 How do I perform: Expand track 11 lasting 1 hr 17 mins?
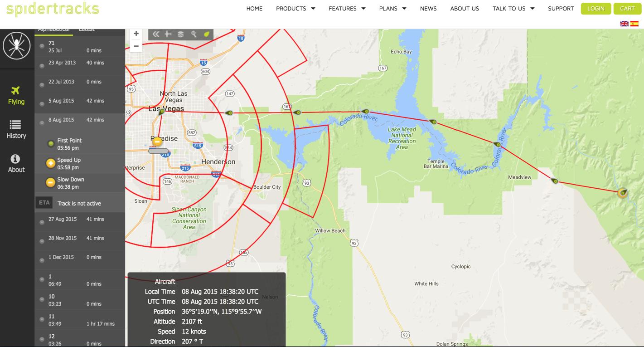80,320
